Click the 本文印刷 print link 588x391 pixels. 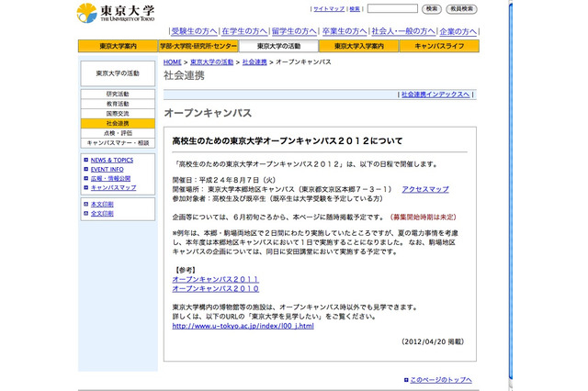pyautogui.click(x=102, y=204)
